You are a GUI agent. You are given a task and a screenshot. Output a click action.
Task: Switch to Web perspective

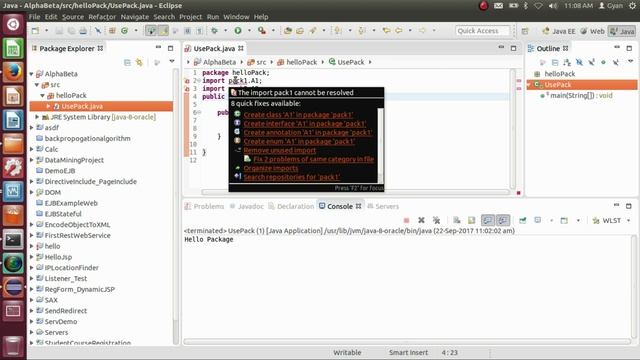click(x=593, y=31)
